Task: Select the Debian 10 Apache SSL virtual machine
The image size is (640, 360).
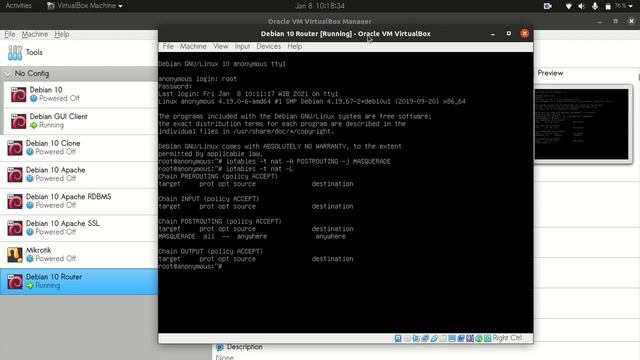Action: (x=79, y=228)
